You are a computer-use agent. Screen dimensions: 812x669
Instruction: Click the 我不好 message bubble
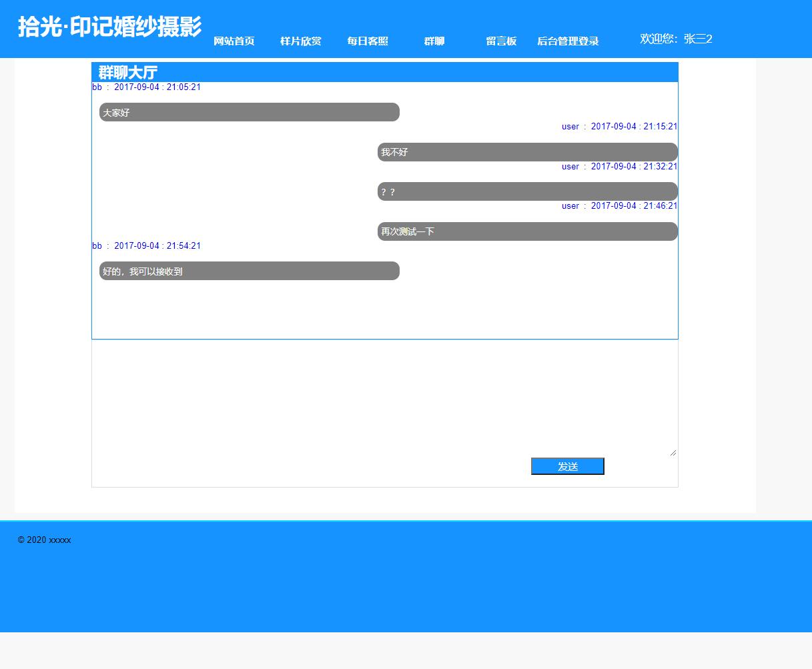pos(526,151)
